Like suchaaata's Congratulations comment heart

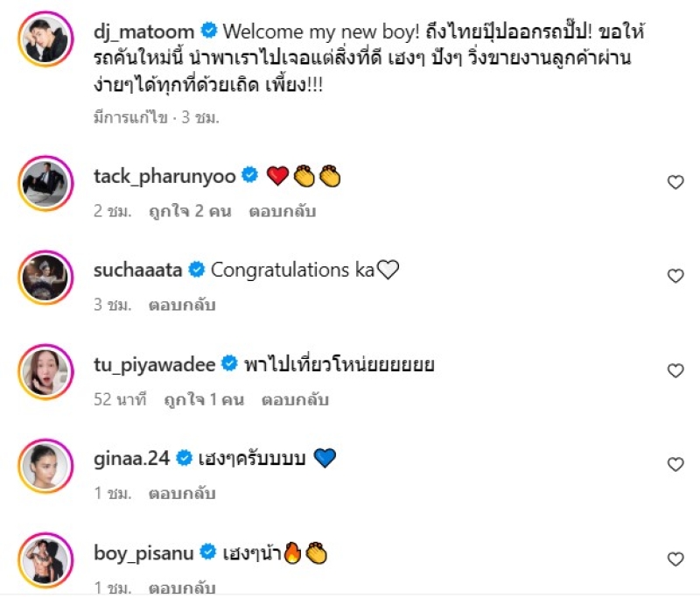tap(675, 276)
